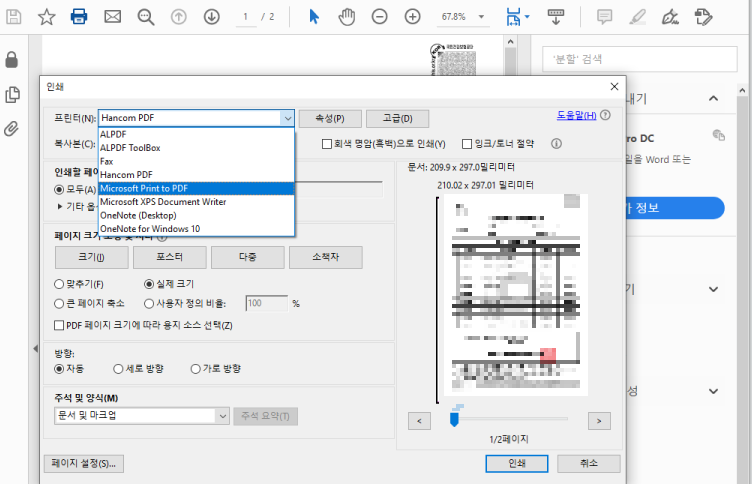Click the 속성(P) properties button
Screen dimensions: 752x484
coord(330,118)
